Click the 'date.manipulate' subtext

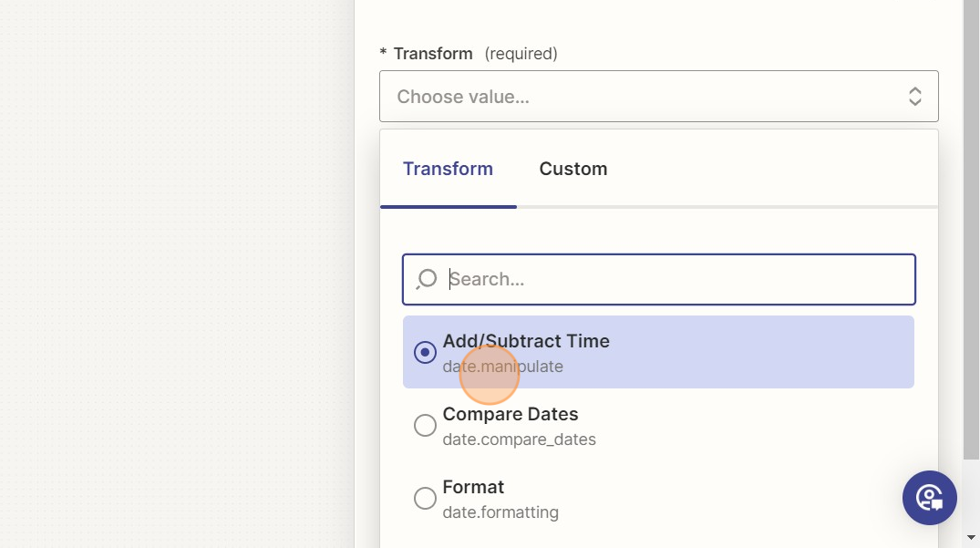pos(503,367)
